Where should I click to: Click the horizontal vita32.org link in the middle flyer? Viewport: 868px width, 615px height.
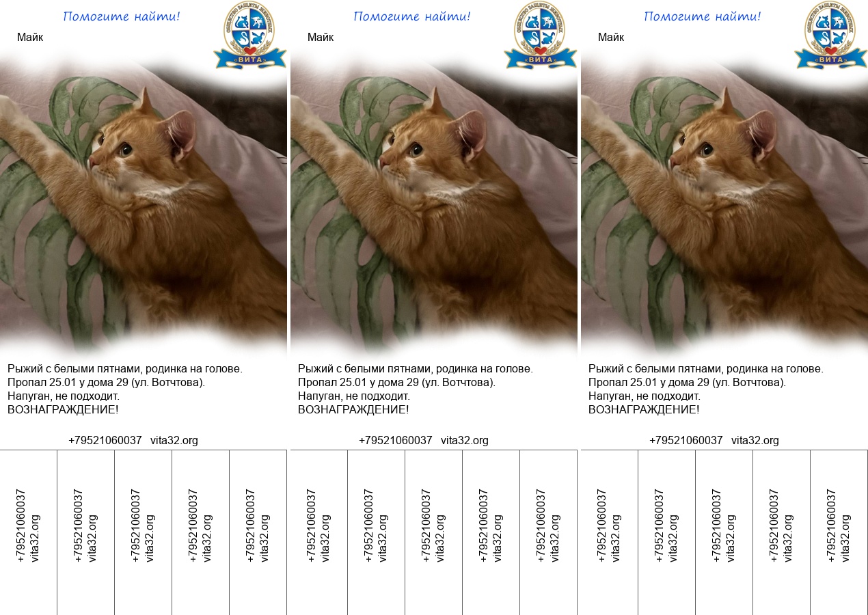coord(465,441)
